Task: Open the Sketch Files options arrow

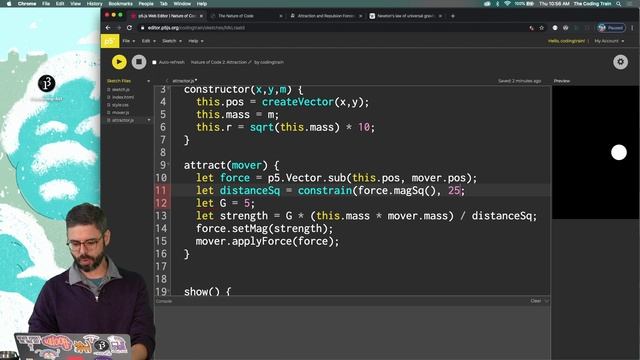Action: [x=149, y=81]
